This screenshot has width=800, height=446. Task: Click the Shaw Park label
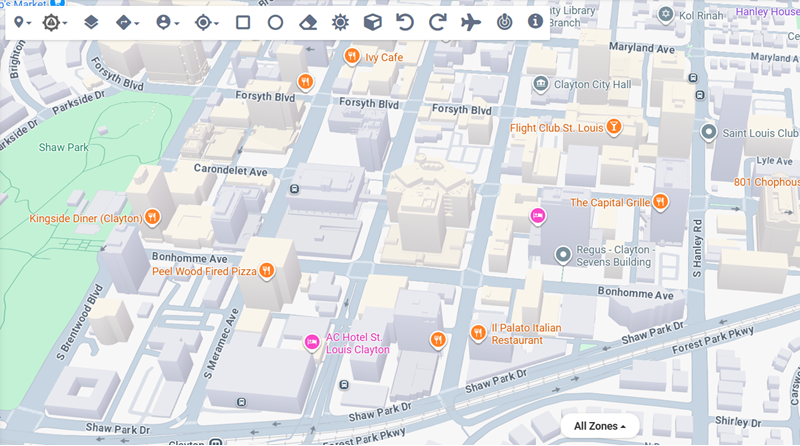pyautogui.click(x=64, y=147)
